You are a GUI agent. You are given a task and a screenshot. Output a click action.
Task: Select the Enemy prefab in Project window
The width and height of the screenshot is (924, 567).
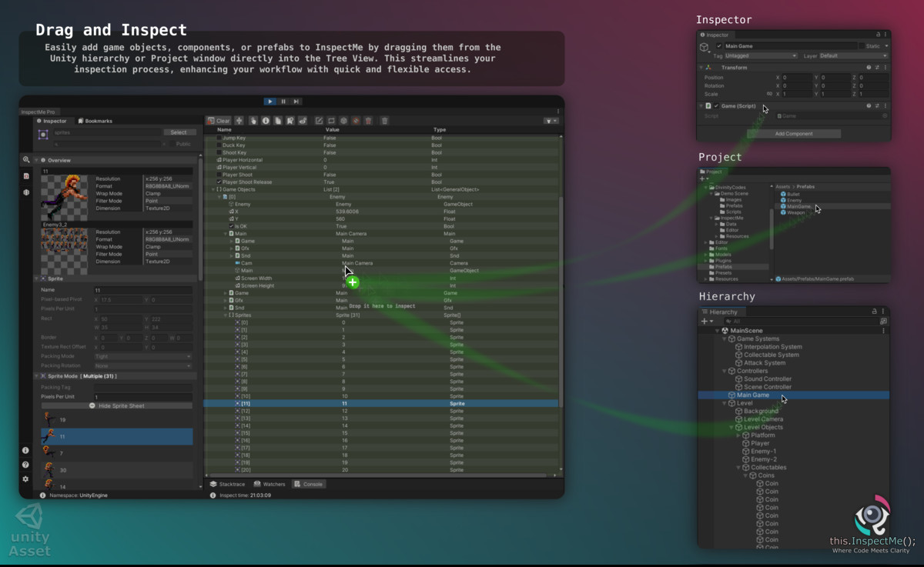coord(792,201)
